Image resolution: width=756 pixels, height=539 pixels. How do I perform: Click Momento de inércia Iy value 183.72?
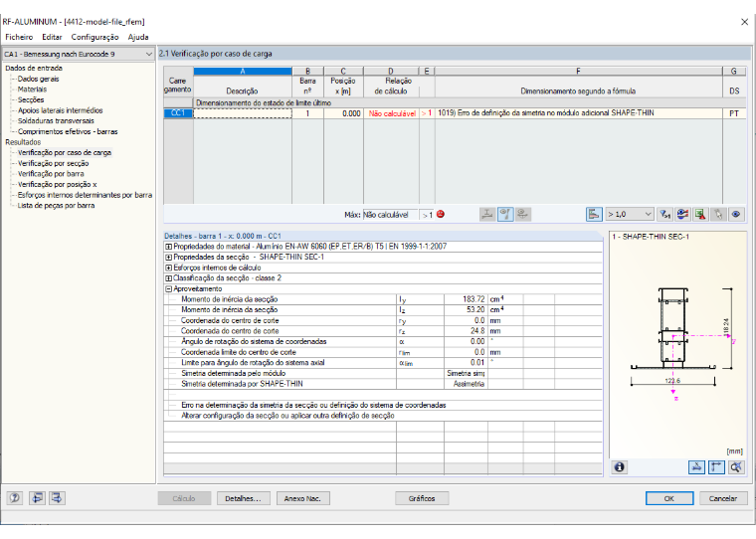point(466,299)
